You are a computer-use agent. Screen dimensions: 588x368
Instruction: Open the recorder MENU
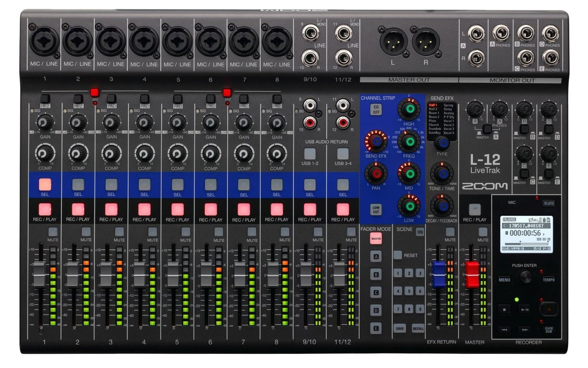tap(505, 280)
